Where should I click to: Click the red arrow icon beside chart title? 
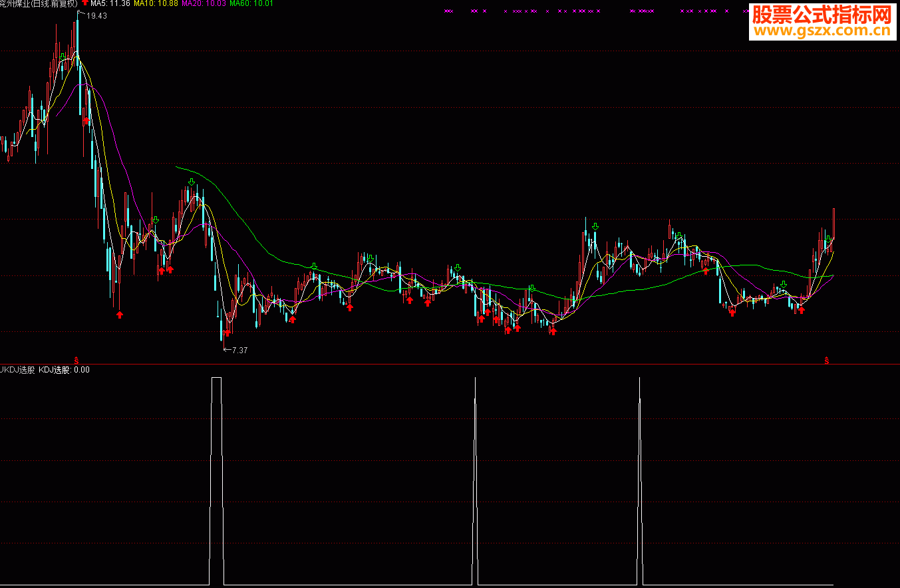pos(84,3)
